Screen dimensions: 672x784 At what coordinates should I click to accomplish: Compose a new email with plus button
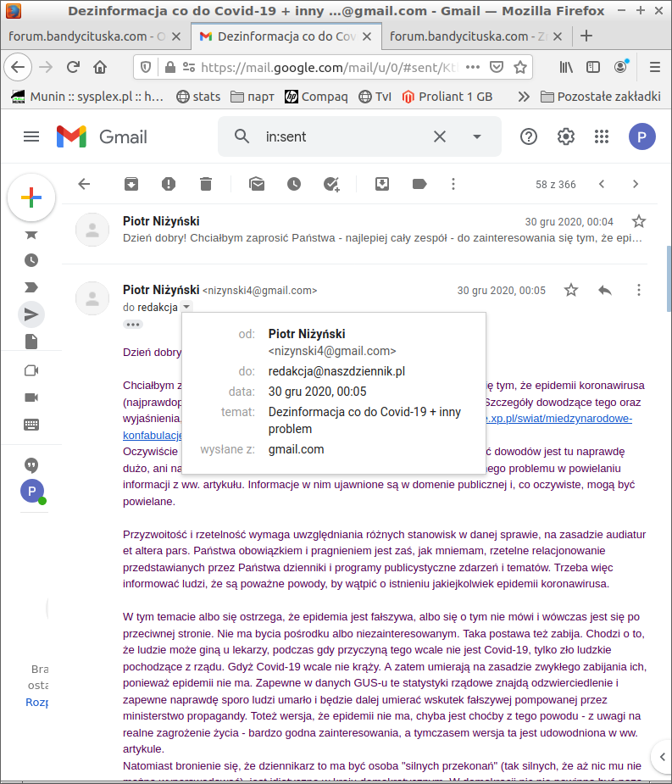point(31,197)
